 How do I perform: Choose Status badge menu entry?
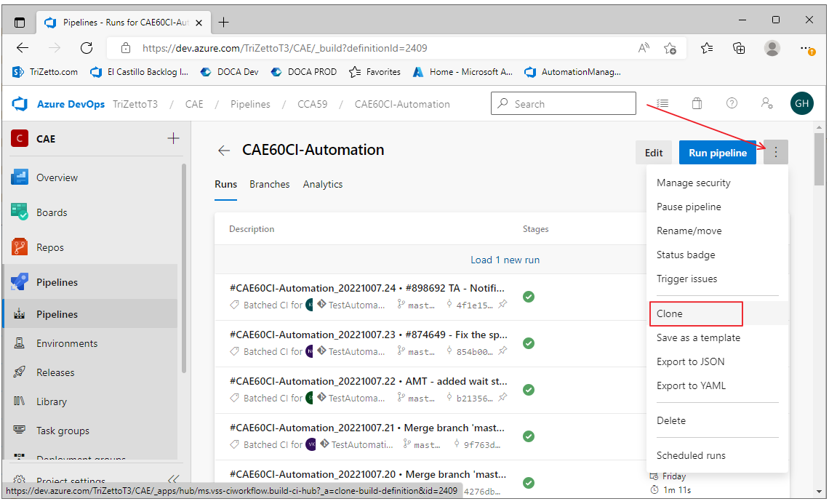(686, 255)
